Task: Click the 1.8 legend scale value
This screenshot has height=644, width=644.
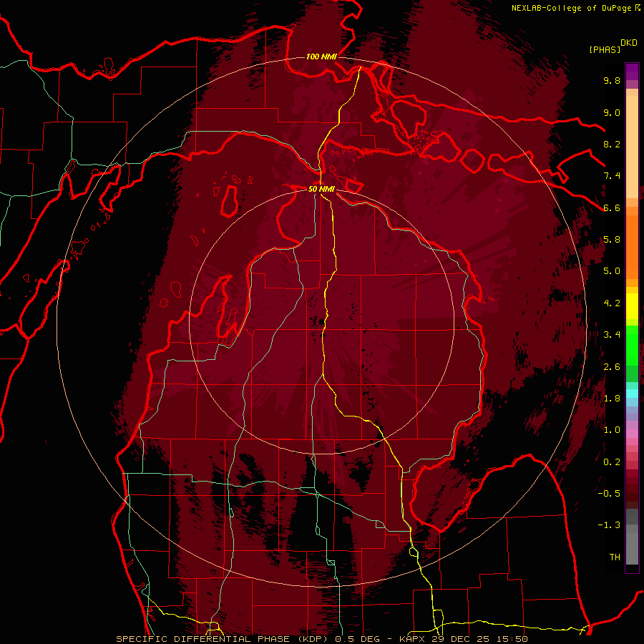Action: point(612,399)
